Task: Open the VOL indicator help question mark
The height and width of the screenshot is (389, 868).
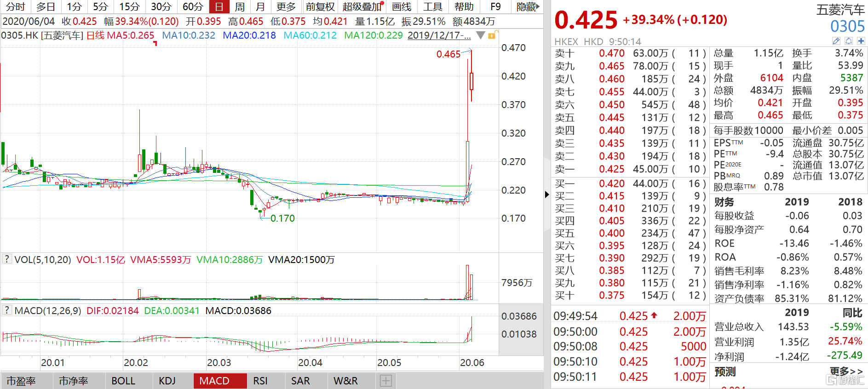Action: click(6, 259)
